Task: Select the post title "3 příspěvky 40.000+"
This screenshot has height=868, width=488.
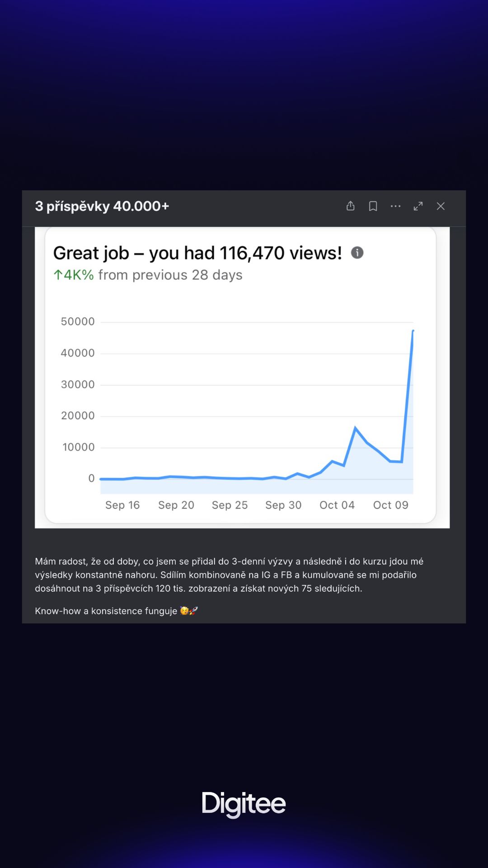Action: point(102,206)
